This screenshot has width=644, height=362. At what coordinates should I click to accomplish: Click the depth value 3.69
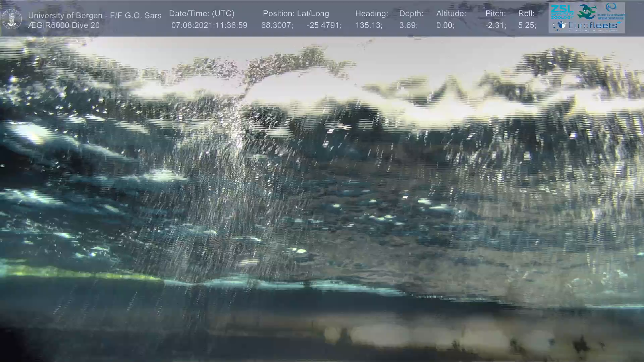click(x=408, y=25)
